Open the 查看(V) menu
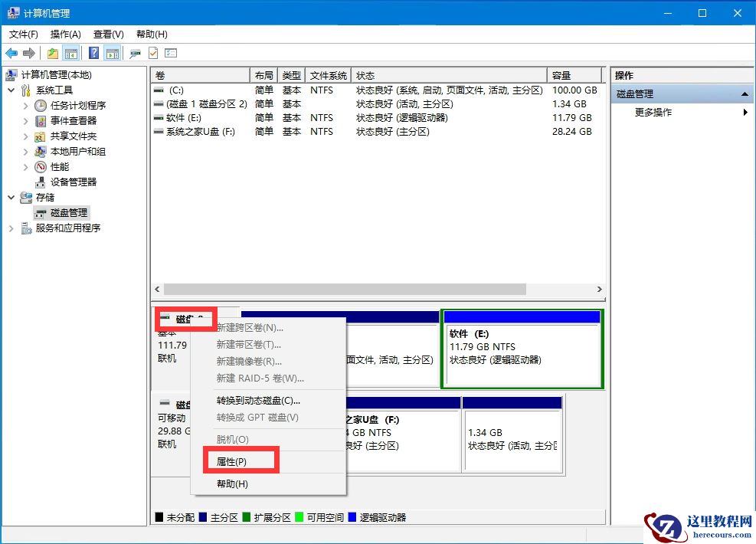This screenshot has width=756, height=544. (x=107, y=34)
